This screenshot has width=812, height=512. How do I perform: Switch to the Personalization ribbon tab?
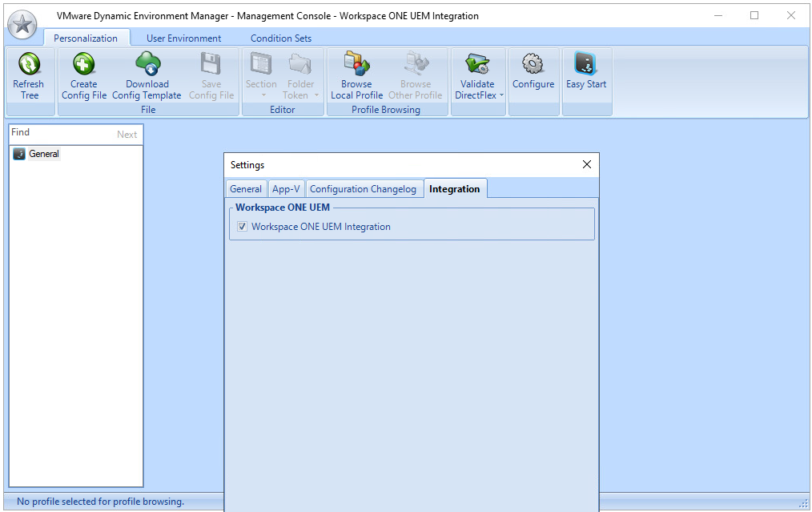(86, 38)
